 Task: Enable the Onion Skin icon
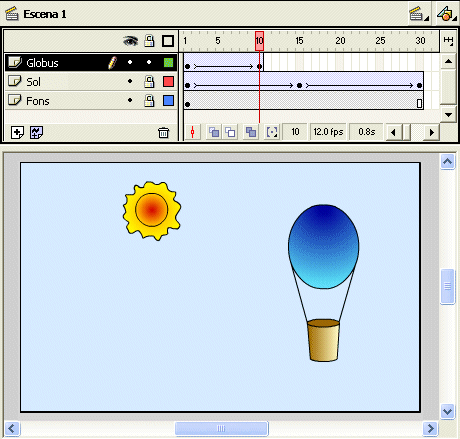[x=214, y=132]
